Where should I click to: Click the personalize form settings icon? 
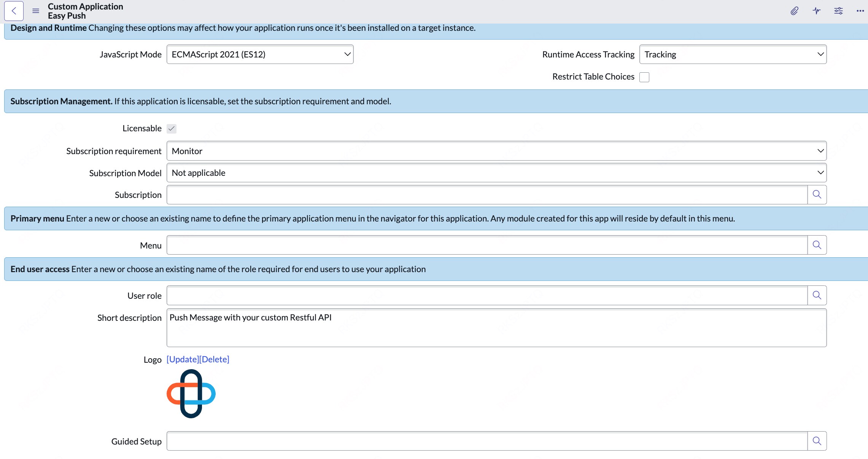tap(838, 11)
